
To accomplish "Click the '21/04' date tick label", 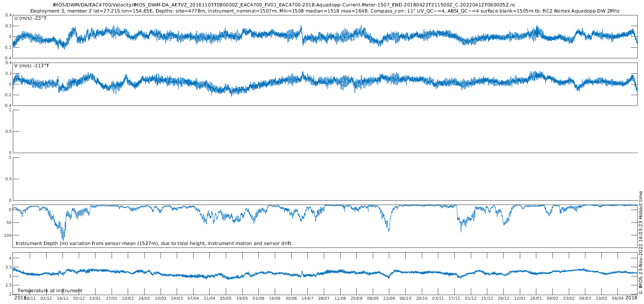I will [x=210, y=298].
